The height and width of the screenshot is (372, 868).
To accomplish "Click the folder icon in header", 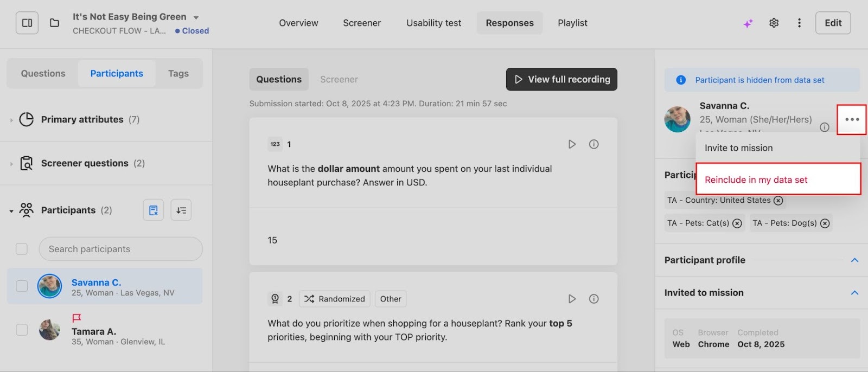I will coord(54,23).
